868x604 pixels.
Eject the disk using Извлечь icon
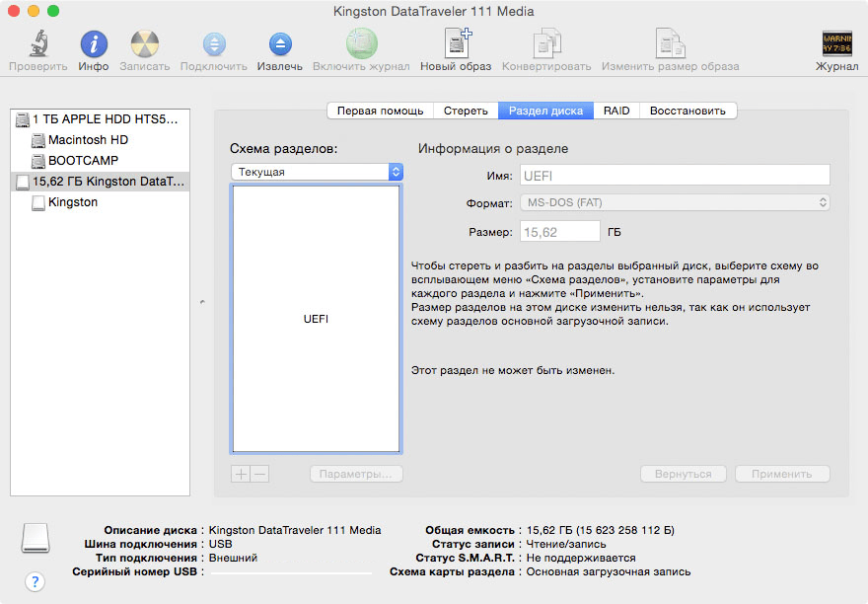[280, 44]
